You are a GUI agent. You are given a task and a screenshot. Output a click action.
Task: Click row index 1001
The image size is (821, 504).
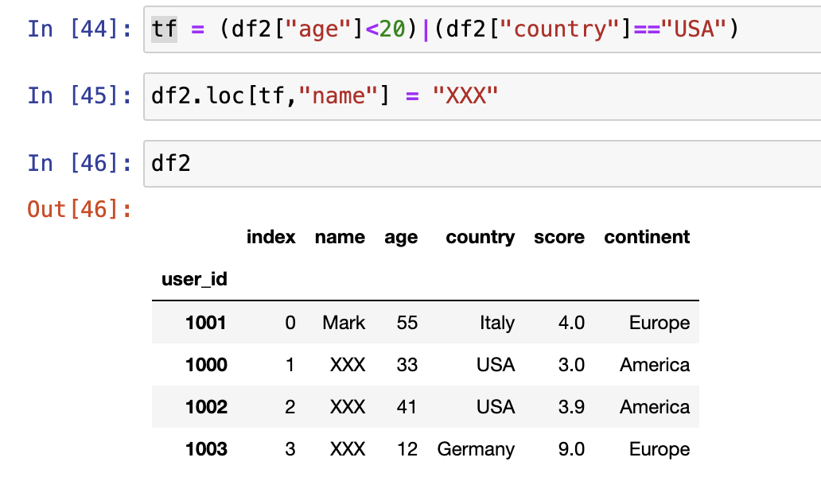pos(206,323)
